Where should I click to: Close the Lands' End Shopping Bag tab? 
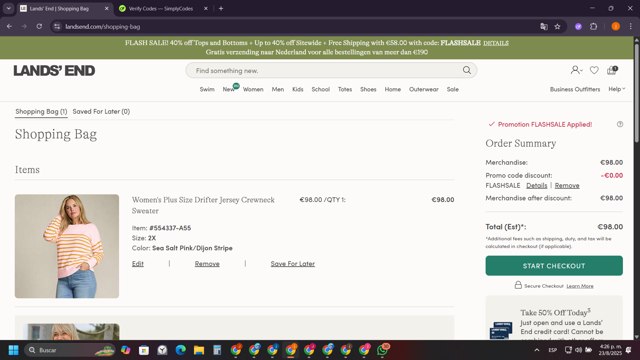pyautogui.click(x=107, y=8)
